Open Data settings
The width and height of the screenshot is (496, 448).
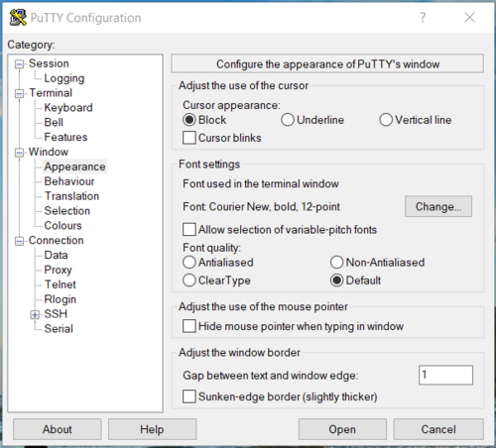56,255
